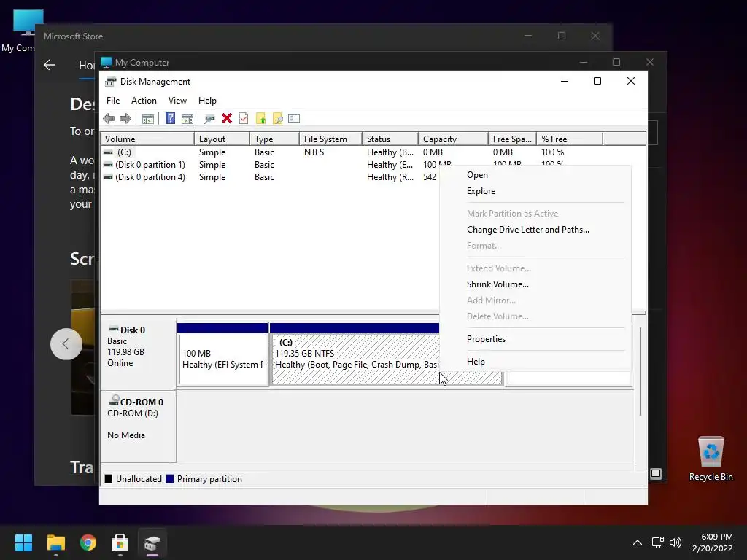Sort by the Status column header
The height and width of the screenshot is (560, 747).
point(390,139)
